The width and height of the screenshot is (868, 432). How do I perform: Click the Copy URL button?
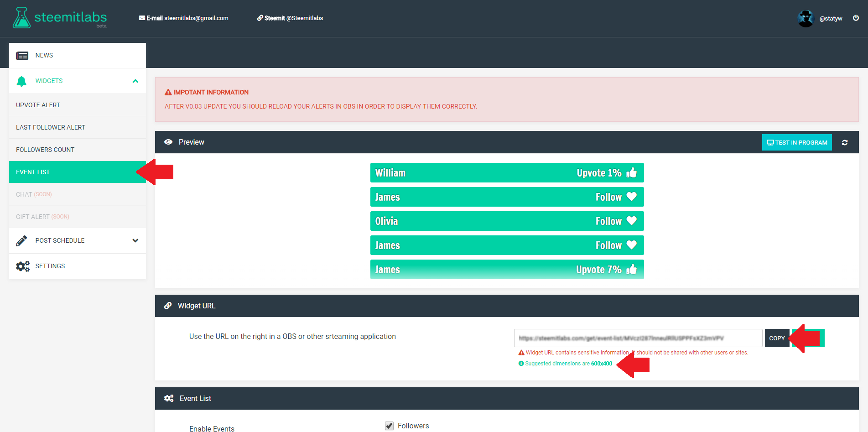click(x=777, y=338)
